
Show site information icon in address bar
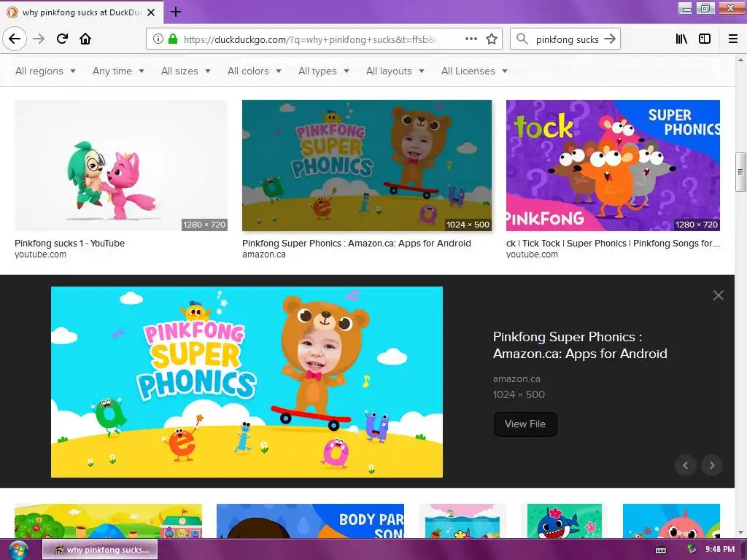click(158, 39)
